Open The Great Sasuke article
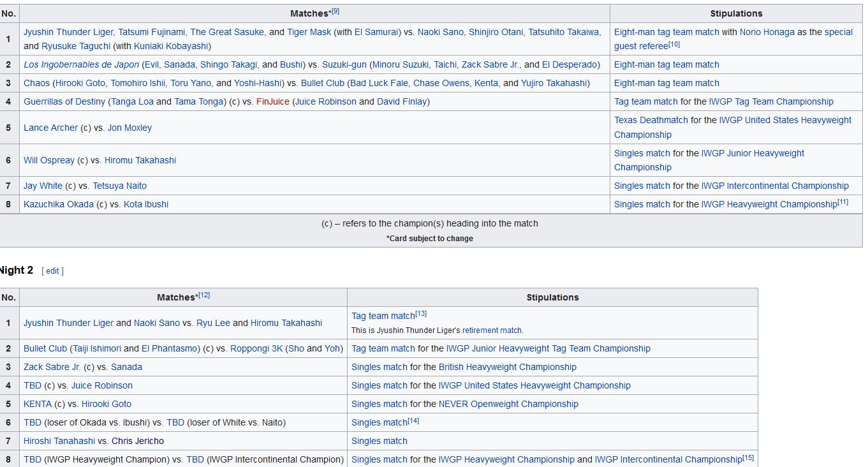The height and width of the screenshot is (467, 868). [226, 32]
